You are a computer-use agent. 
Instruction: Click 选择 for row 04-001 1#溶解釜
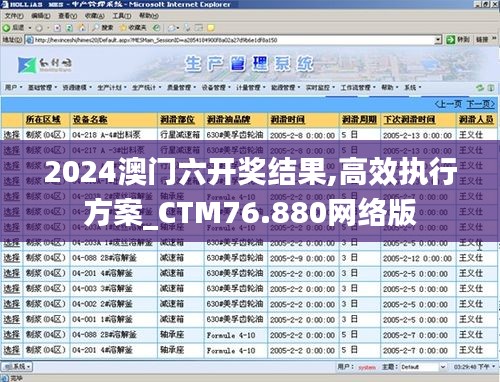[12, 319]
